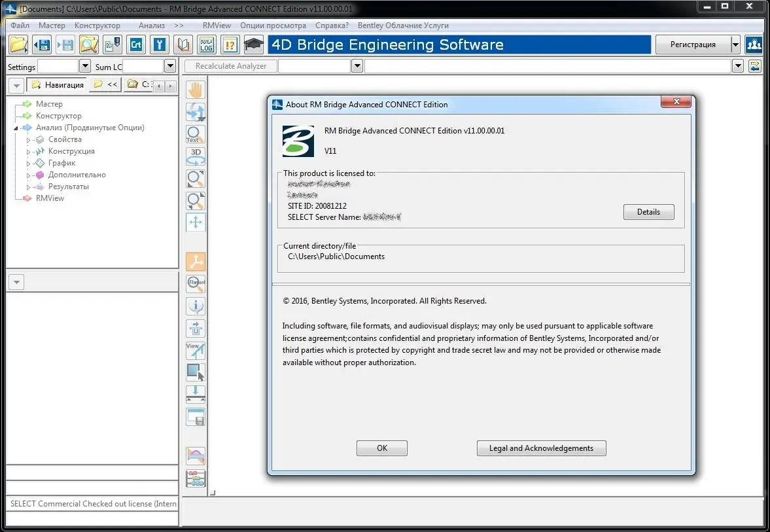Click the Text search magnifier tool
The image size is (770, 532).
196,134
